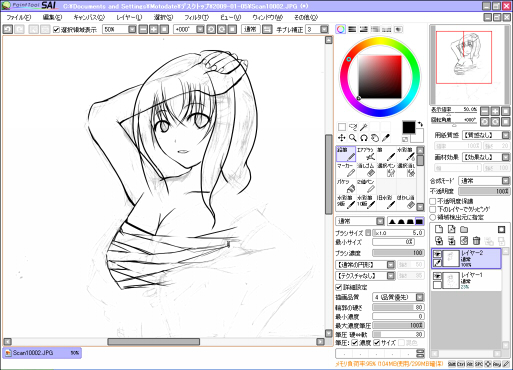
Task: Select the Move tool
Action: pos(342,138)
